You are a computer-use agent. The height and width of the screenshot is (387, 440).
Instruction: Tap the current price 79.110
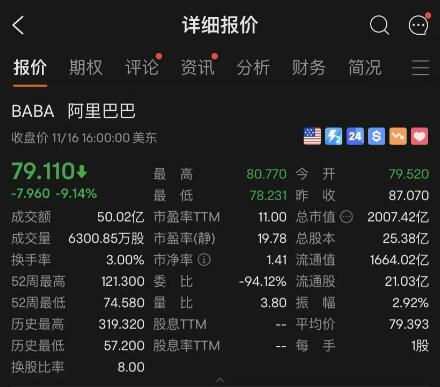click(x=44, y=171)
